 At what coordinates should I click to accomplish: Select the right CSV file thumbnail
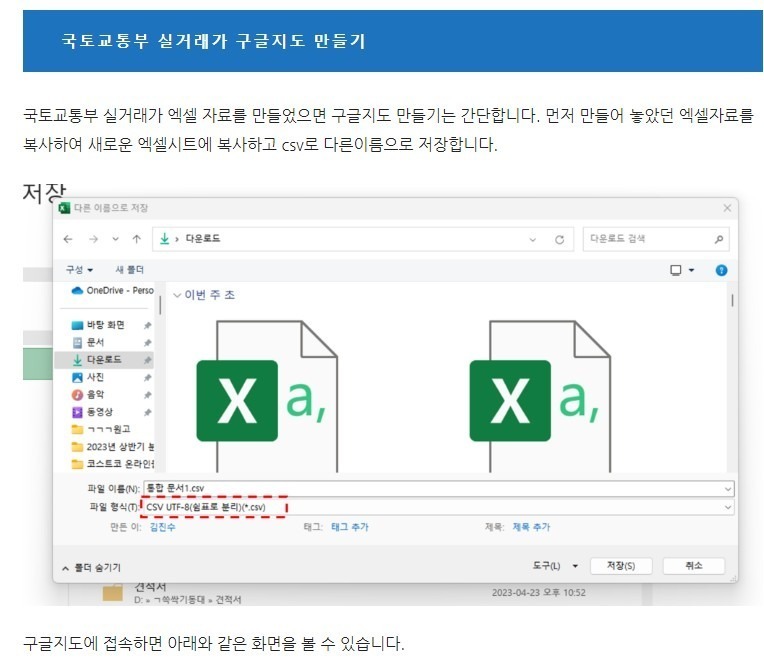tap(540, 396)
